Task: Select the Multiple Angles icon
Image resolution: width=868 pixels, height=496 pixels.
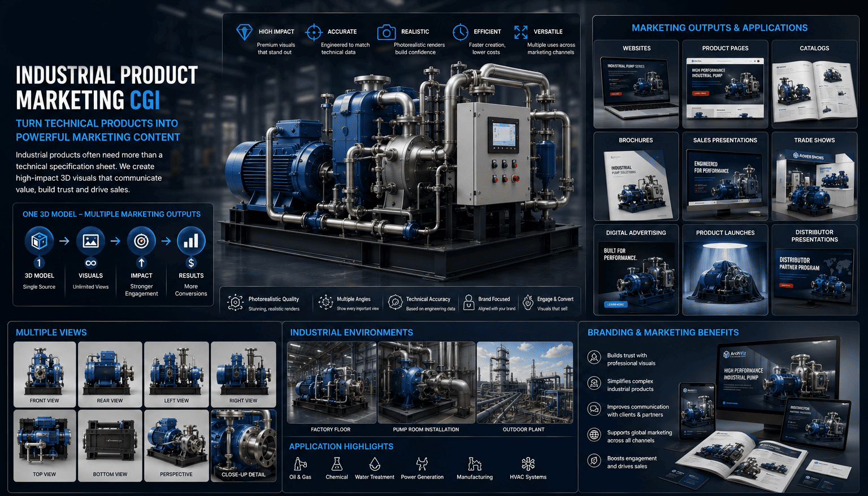Action: pos(325,303)
